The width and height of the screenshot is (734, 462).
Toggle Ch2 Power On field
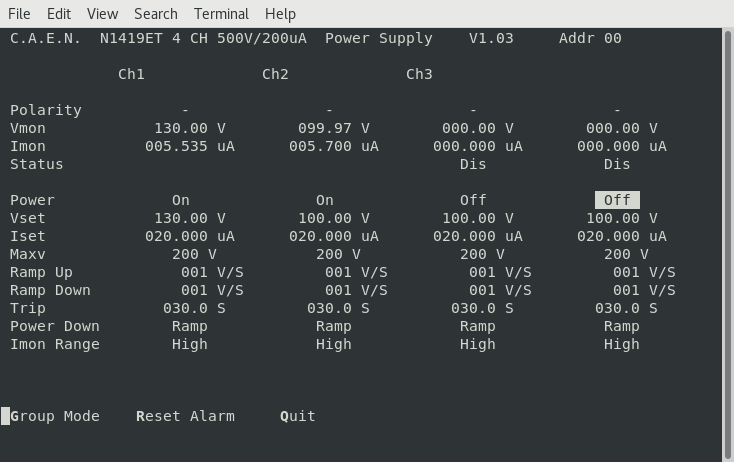point(325,200)
